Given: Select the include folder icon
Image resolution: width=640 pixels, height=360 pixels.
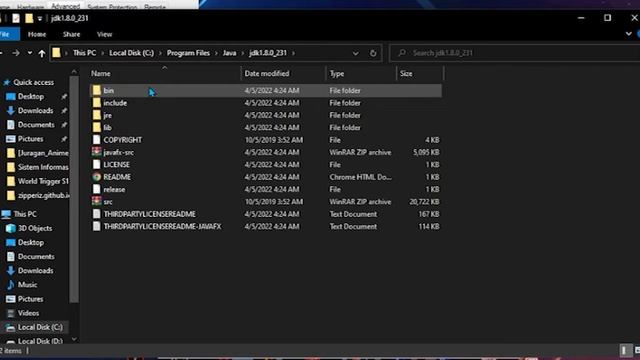Looking at the screenshot, I should [x=97, y=103].
